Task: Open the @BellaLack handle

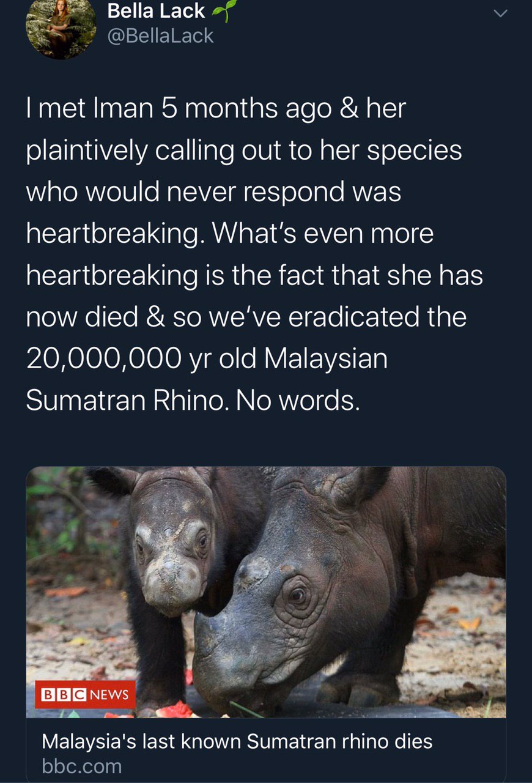Action: [x=160, y=35]
